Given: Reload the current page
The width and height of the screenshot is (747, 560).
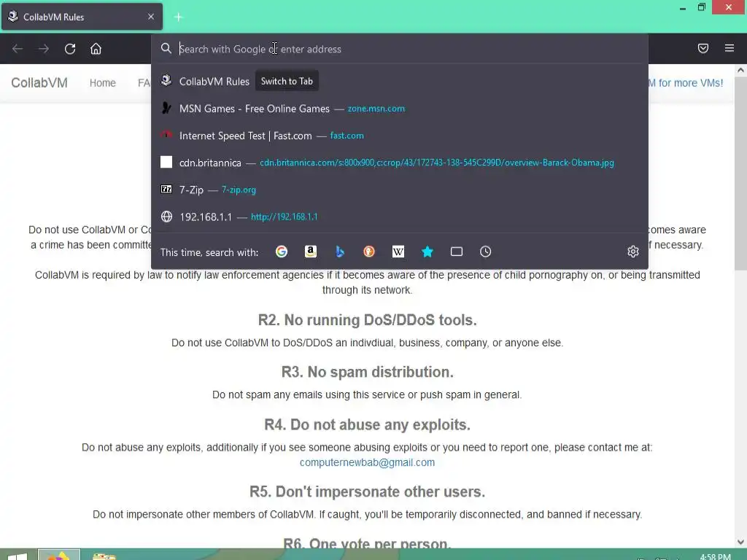Looking at the screenshot, I should (x=70, y=49).
